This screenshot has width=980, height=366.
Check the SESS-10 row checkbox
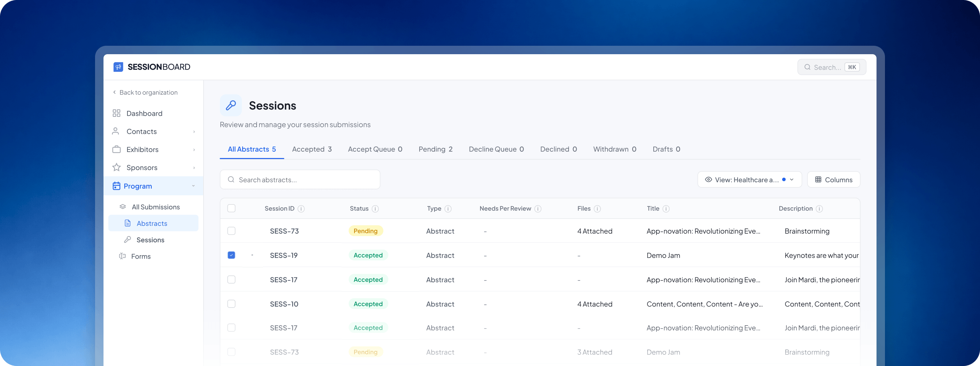[231, 304]
